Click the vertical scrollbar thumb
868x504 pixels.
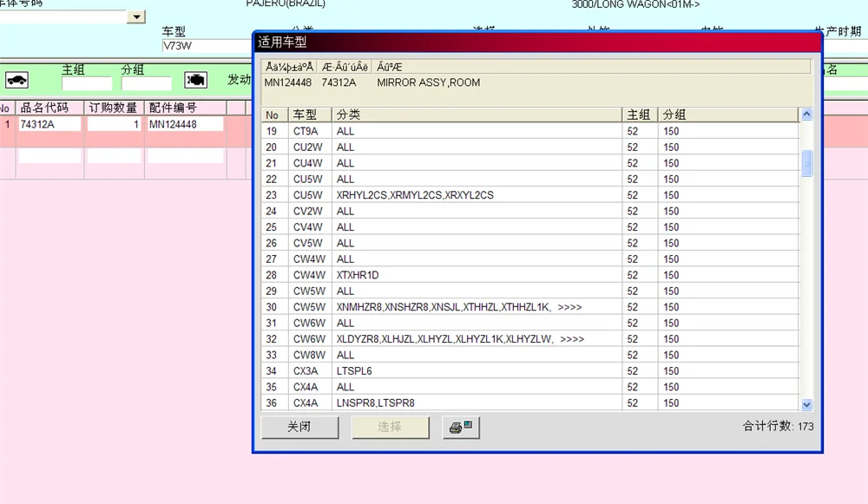806,163
